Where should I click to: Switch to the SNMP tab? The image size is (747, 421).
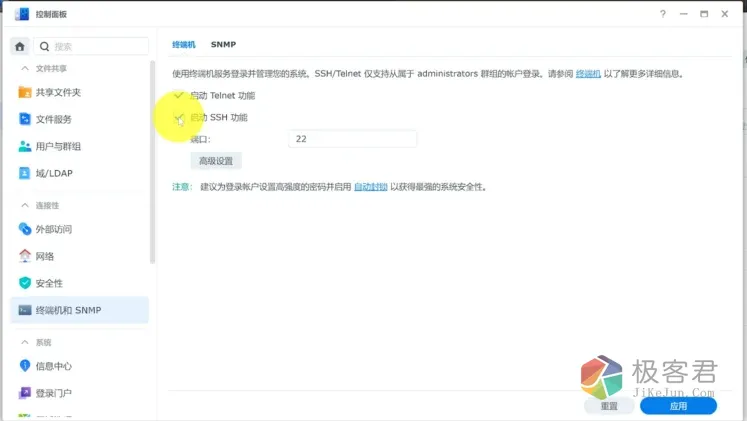[x=223, y=44]
